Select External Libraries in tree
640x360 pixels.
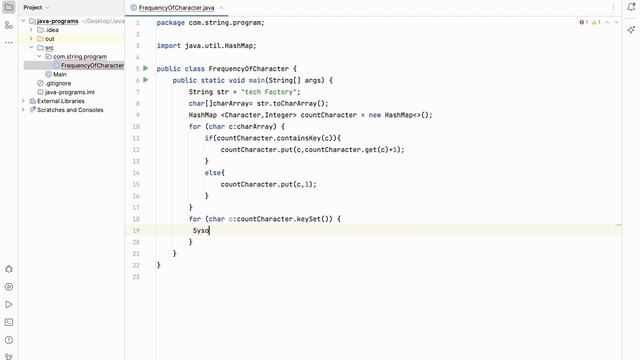click(61, 101)
